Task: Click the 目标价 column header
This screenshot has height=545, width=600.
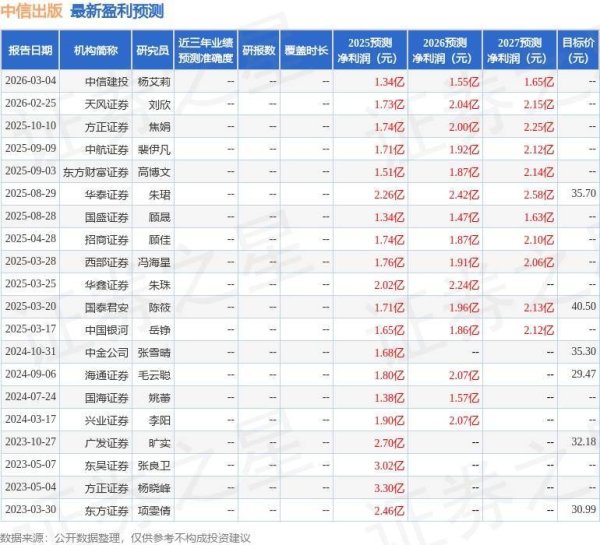Action: coord(578,50)
